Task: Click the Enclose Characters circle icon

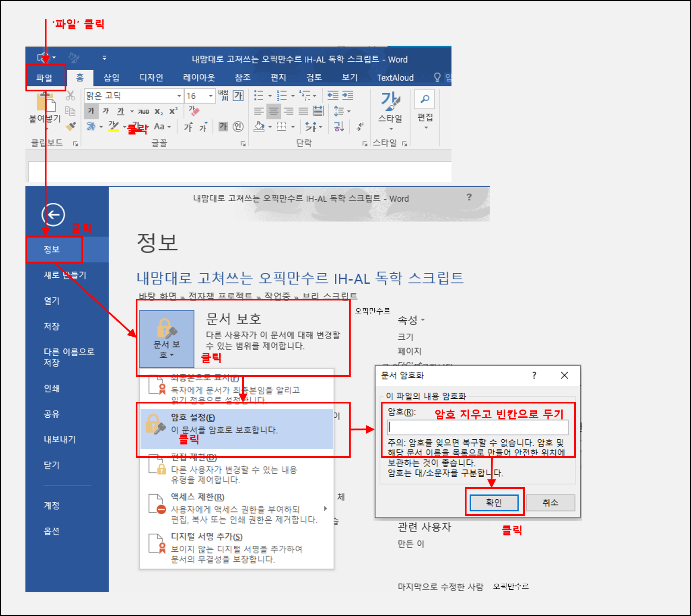Action: coord(238,126)
